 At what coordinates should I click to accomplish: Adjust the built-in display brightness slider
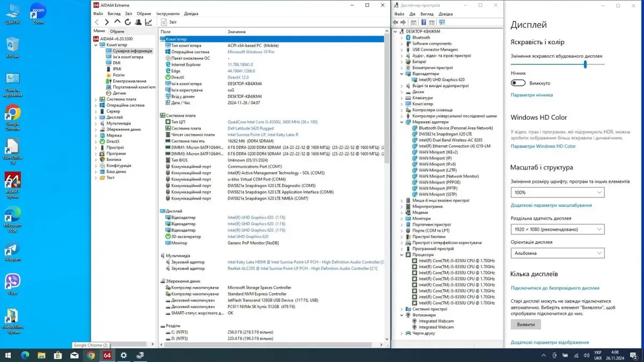pos(585,64)
